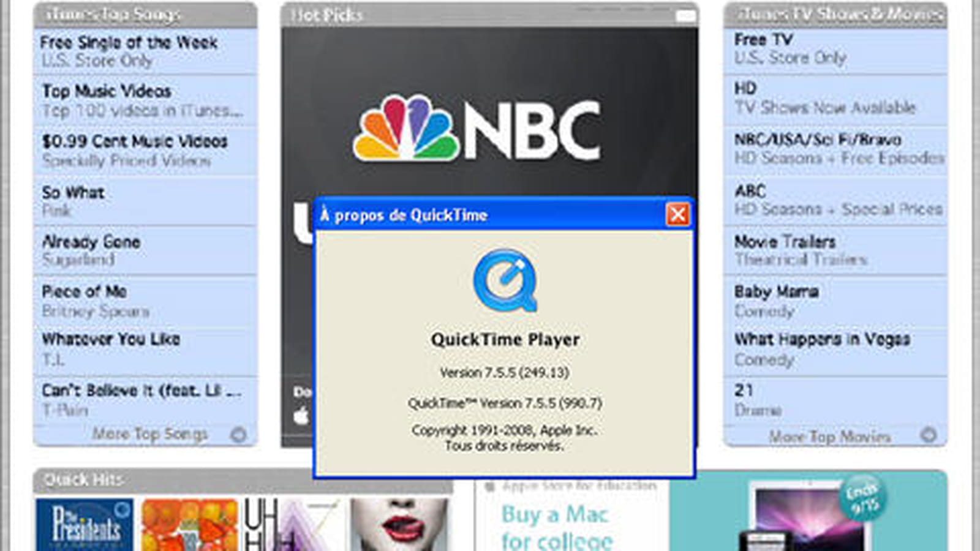Click the More Top Songs arrow icon
This screenshot has height=551, width=980.
[238, 435]
